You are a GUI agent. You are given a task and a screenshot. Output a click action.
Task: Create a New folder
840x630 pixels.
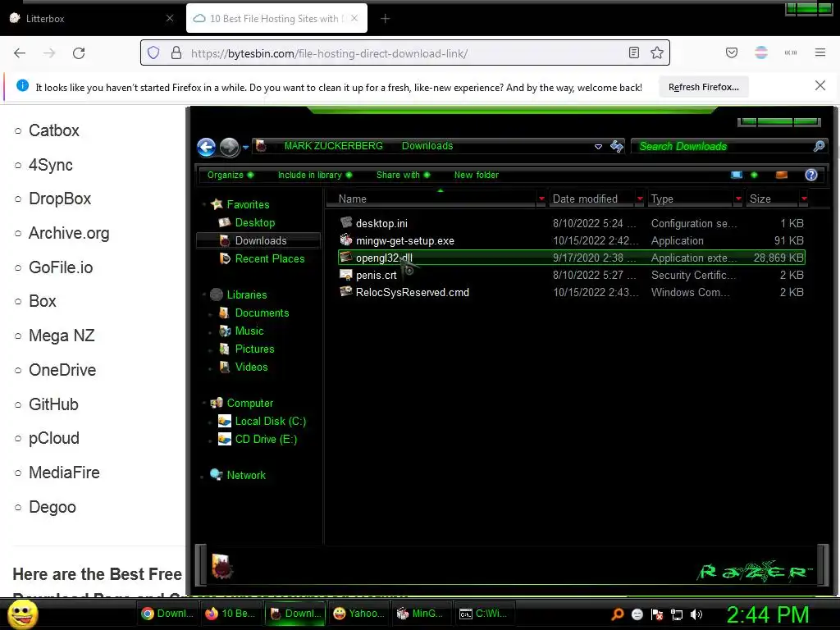[x=477, y=176]
